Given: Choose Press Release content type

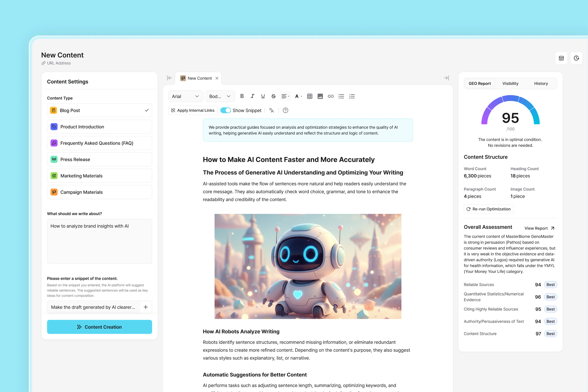Looking at the screenshot, I should pyautogui.click(x=99, y=160).
